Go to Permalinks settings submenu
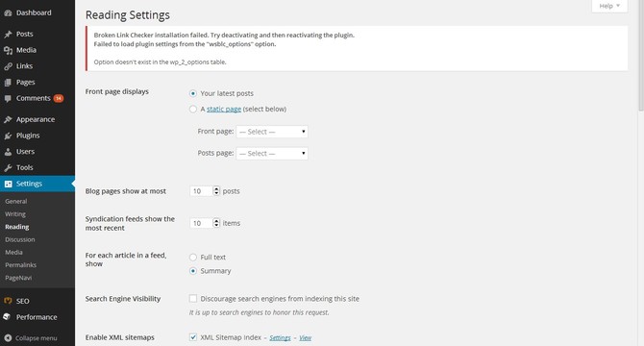 click(20, 264)
